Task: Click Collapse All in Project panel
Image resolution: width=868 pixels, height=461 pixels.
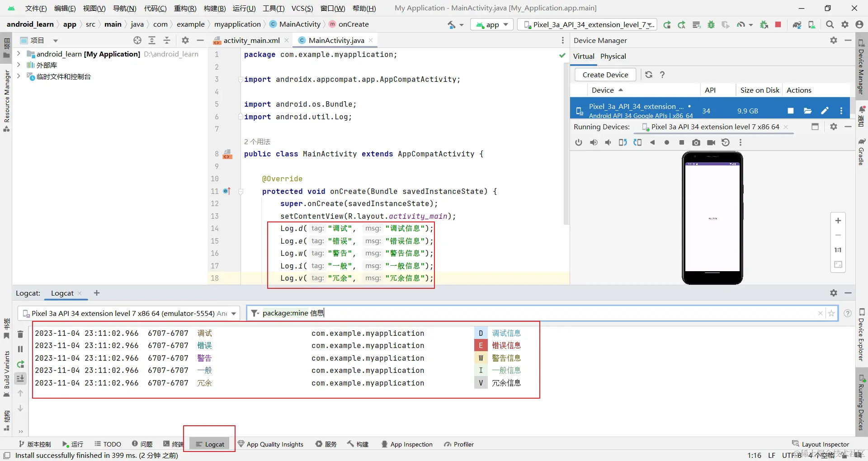Action: [167, 40]
